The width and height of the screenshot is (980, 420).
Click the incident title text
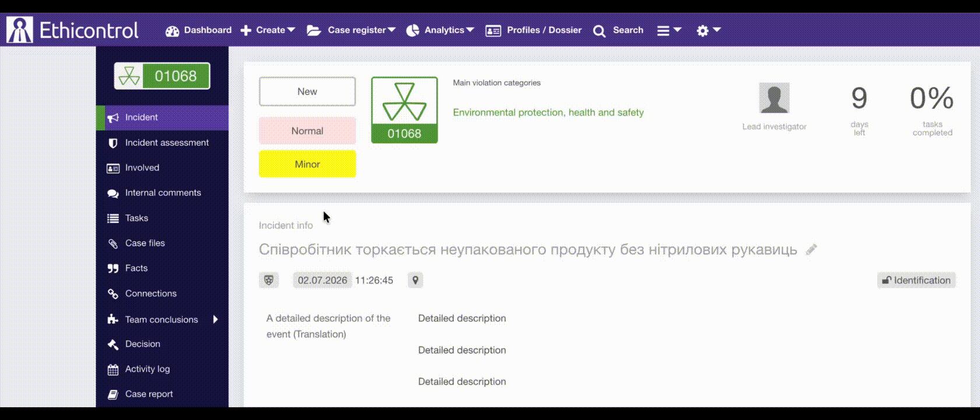coord(528,250)
